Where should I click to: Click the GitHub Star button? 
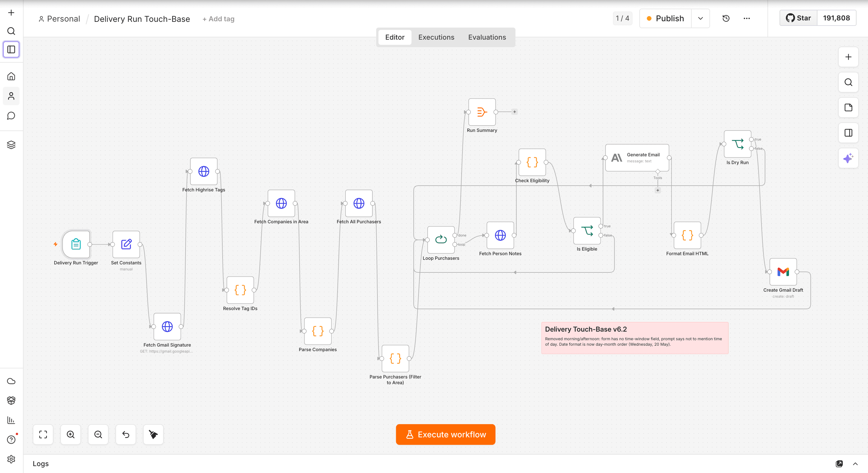point(798,18)
